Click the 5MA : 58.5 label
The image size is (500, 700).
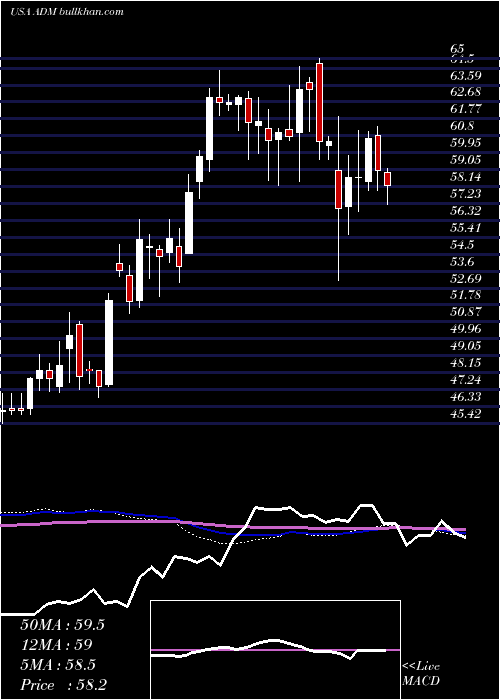click(57, 665)
